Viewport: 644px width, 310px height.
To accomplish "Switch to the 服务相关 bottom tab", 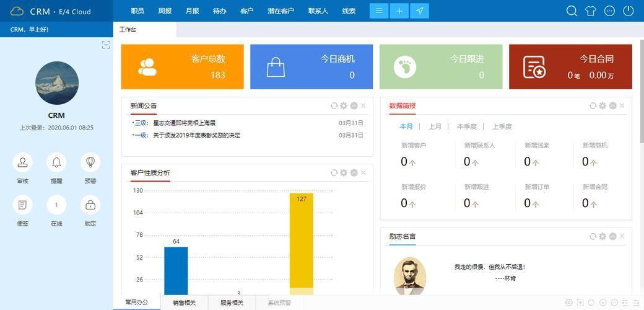I will click(232, 303).
